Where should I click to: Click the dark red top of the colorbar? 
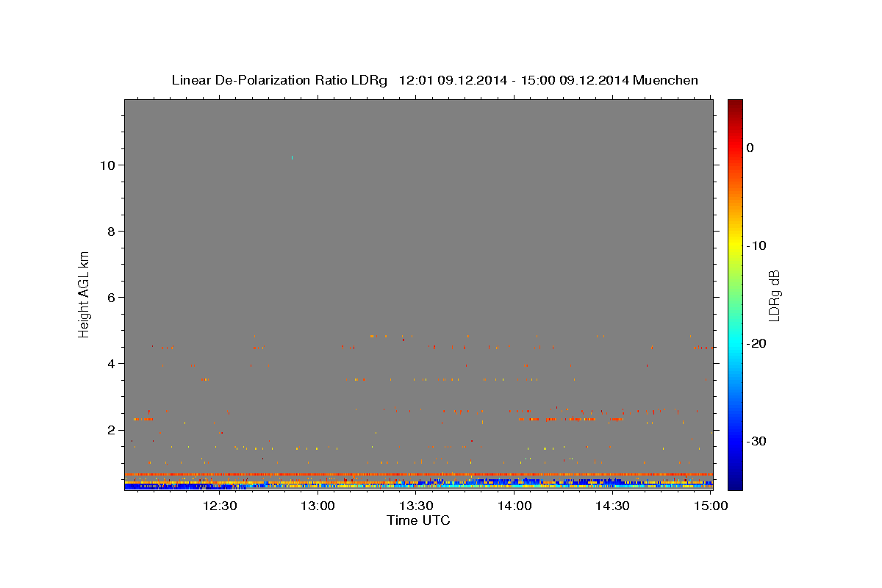point(735,107)
